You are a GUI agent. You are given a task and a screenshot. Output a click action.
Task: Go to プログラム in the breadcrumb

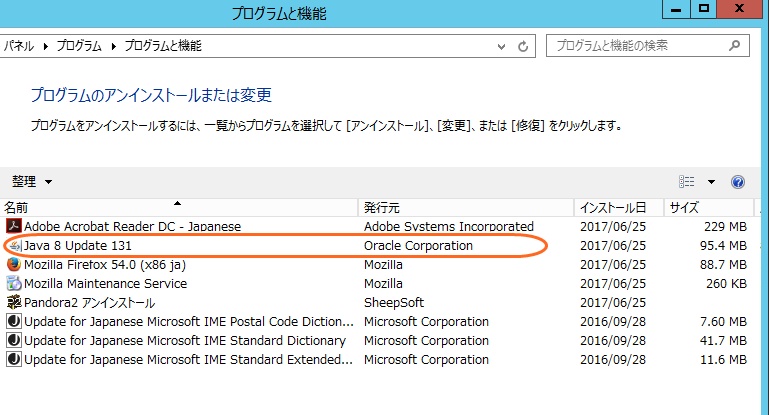tap(79, 46)
